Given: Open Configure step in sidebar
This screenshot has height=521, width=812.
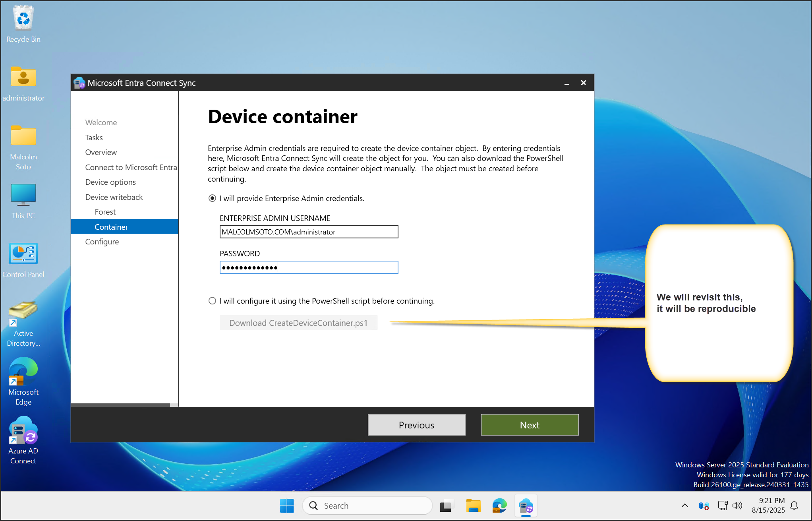Looking at the screenshot, I should pyautogui.click(x=102, y=242).
